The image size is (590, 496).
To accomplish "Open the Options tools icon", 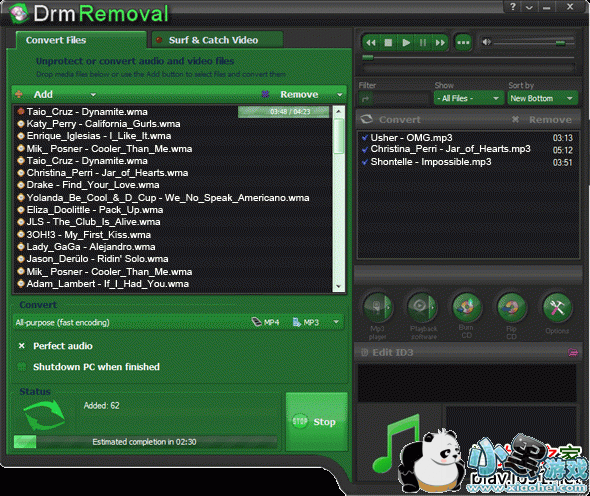I will click(x=557, y=307).
